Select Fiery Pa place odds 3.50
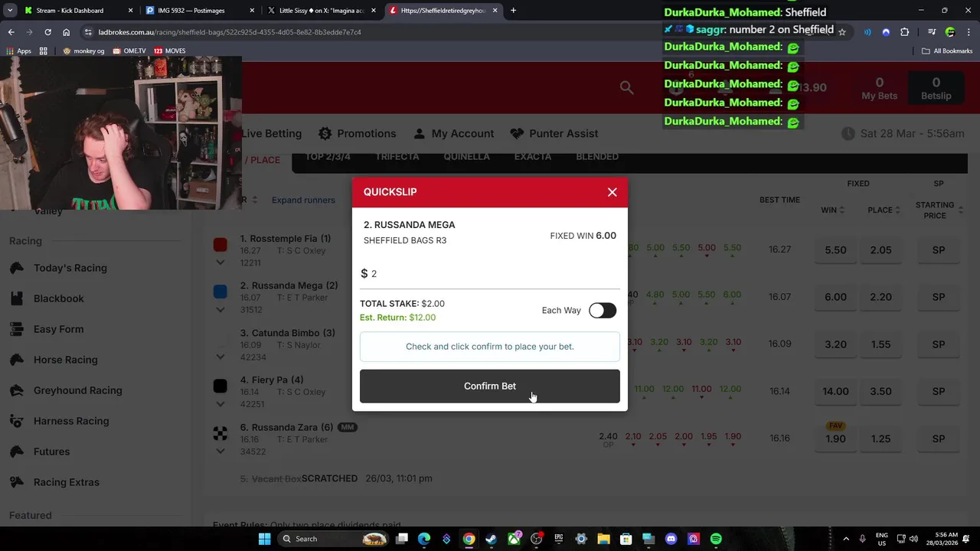 pyautogui.click(x=880, y=391)
